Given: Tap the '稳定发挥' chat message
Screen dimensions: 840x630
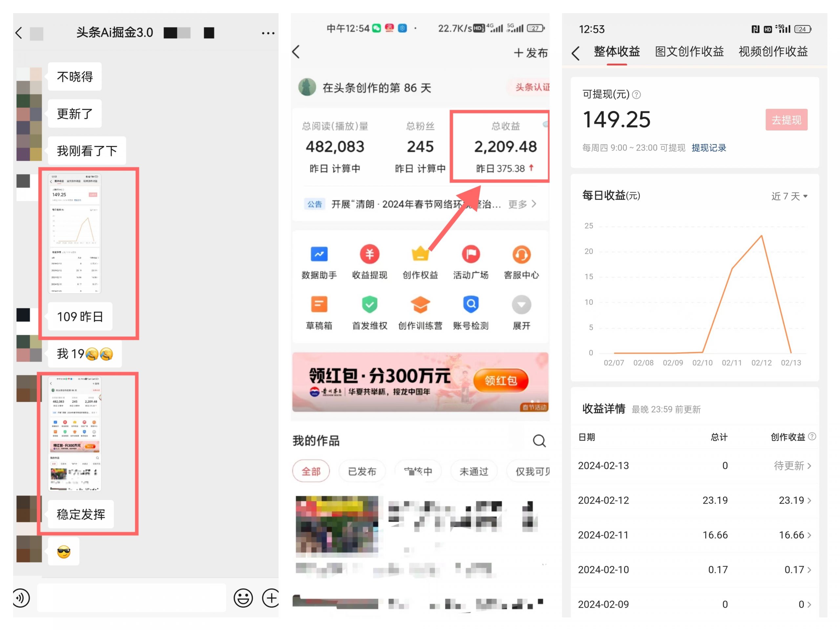Looking at the screenshot, I should (x=81, y=514).
